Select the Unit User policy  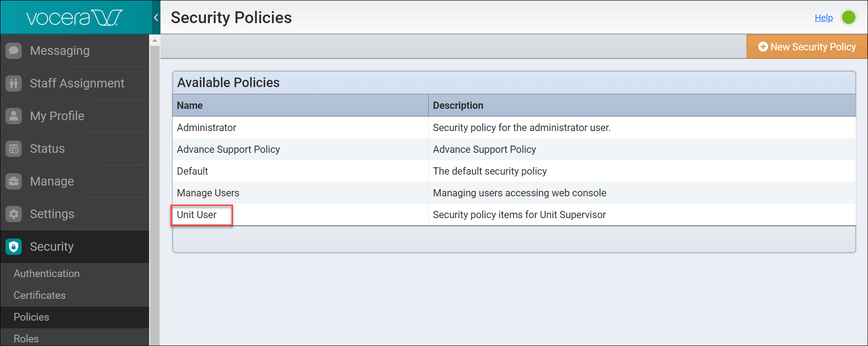point(196,214)
